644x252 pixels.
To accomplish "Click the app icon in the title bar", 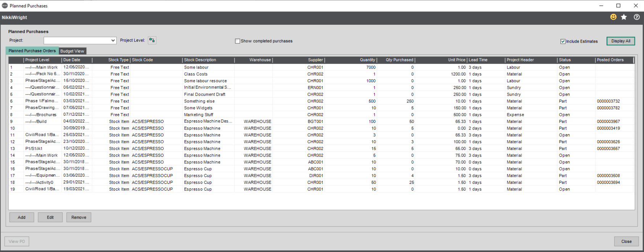I will tap(5, 6).
